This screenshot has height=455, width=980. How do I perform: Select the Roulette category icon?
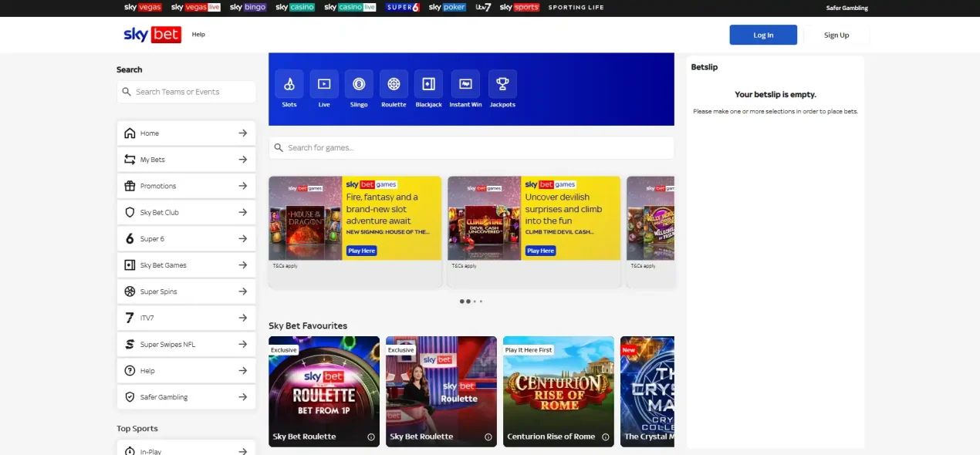coord(394,83)
